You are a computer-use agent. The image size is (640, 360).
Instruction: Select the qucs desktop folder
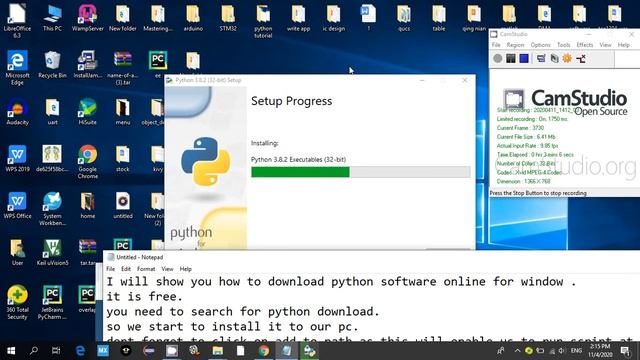pos(404,18)
